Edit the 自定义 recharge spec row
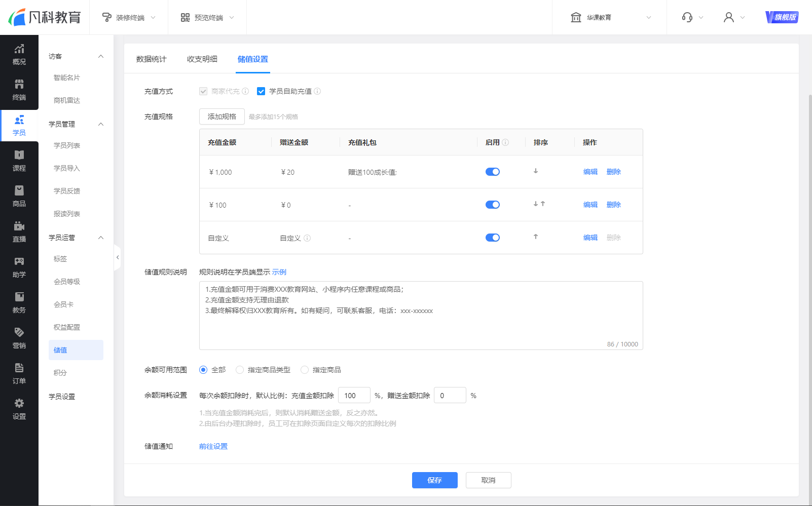Viewport: 812px width, 506px height. [590, 238]
